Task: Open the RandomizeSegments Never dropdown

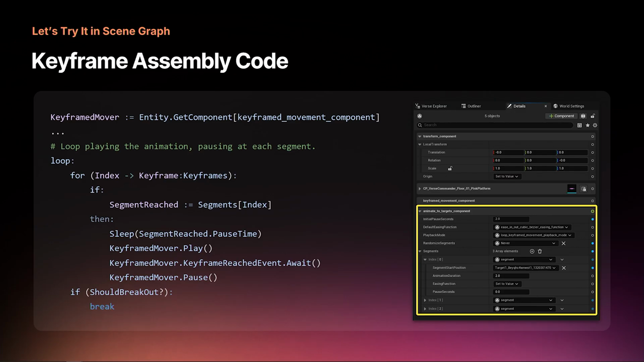Action: pyautogui.click(x=526, y=243)
